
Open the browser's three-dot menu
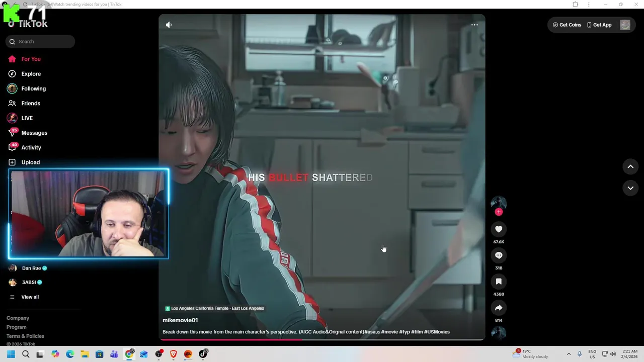click(x=589, y=5)
